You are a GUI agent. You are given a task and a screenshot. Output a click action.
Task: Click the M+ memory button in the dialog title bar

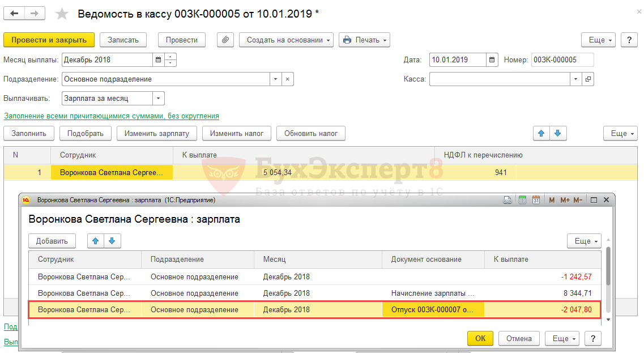tap(565, 200)
